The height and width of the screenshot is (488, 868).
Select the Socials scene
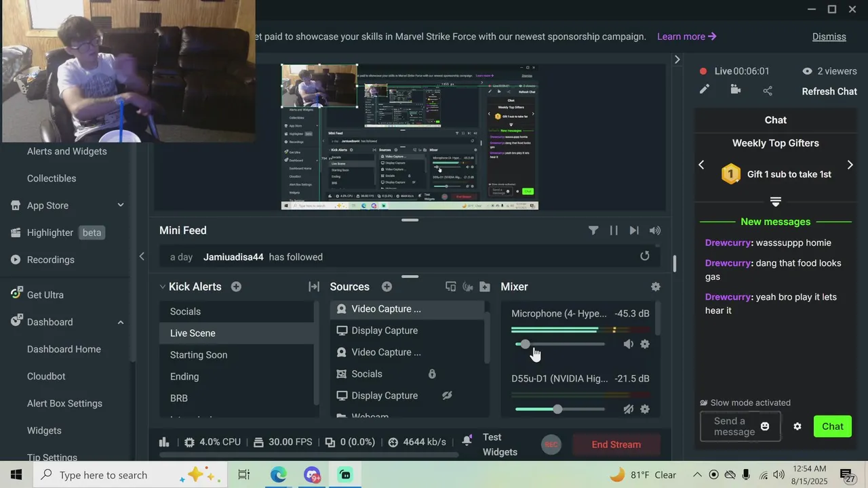coord(237,311)
